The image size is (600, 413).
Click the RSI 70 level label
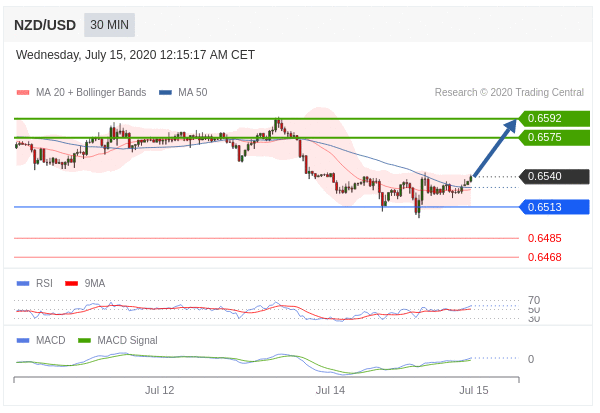[x=534, y=300]
